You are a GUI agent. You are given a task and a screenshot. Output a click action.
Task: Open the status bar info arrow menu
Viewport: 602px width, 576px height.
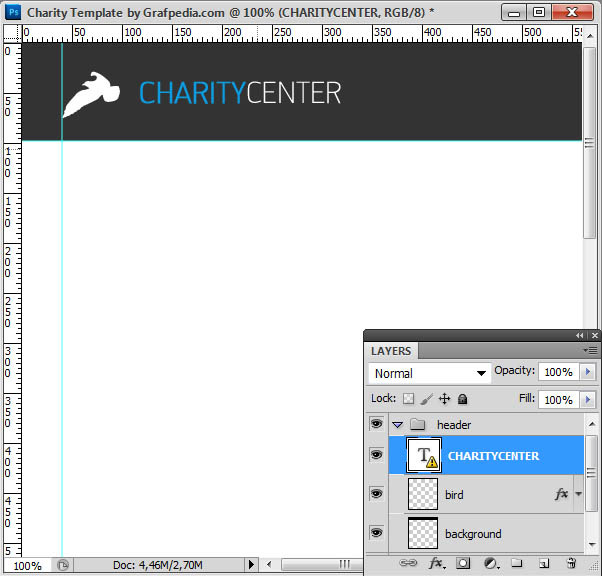pos(251,564)
